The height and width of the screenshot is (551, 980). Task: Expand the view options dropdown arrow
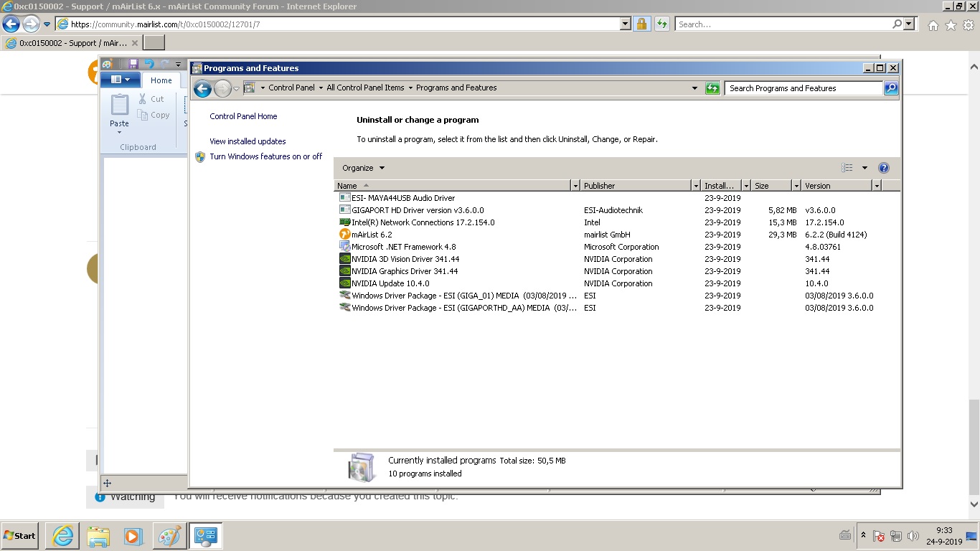[x=864, y=168]
